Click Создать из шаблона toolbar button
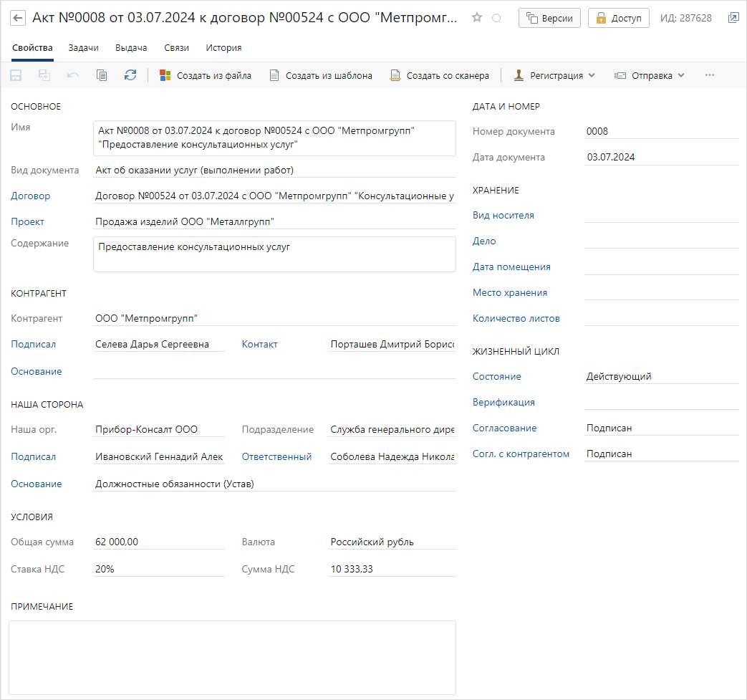 coord(321,75)
